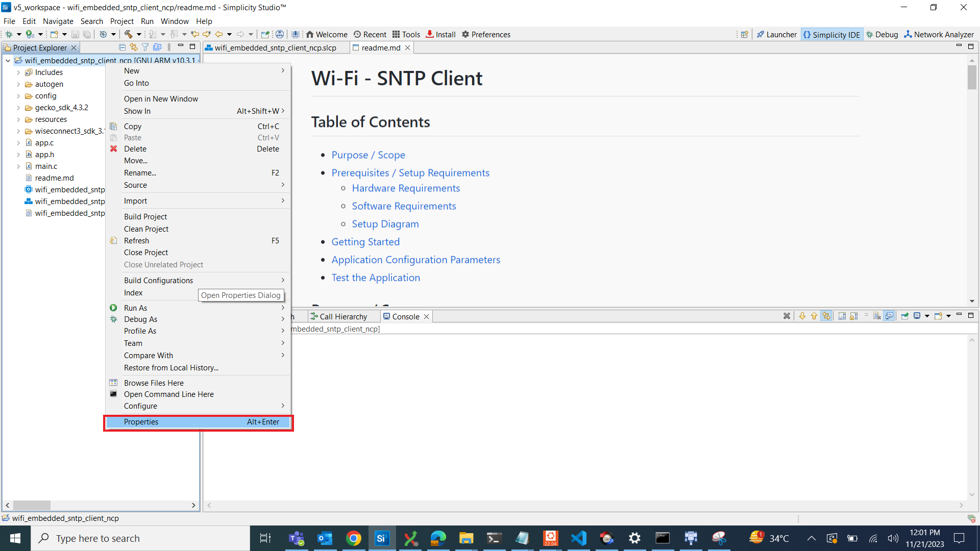Collapse all items in Project Explorer

pos(122,47)
